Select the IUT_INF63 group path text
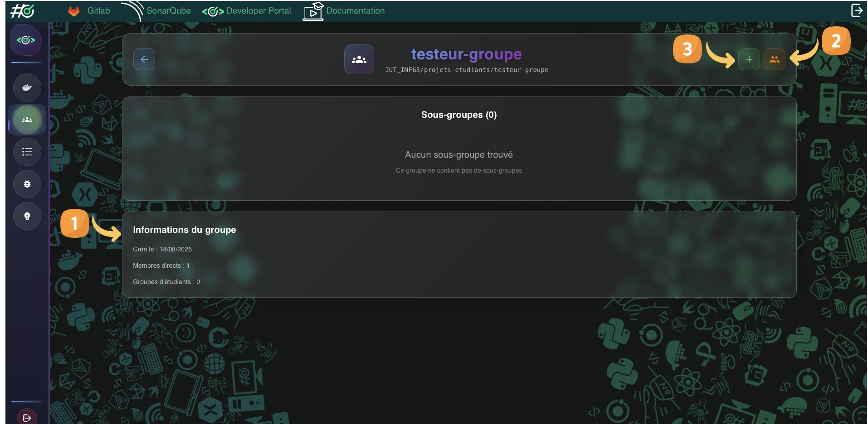The height and width of the screenshot is (424, 868). point(466,70)
